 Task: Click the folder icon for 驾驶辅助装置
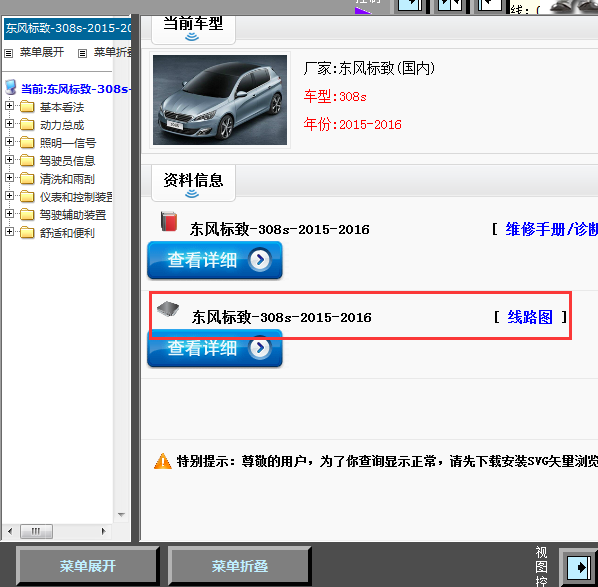pos(27,214)
